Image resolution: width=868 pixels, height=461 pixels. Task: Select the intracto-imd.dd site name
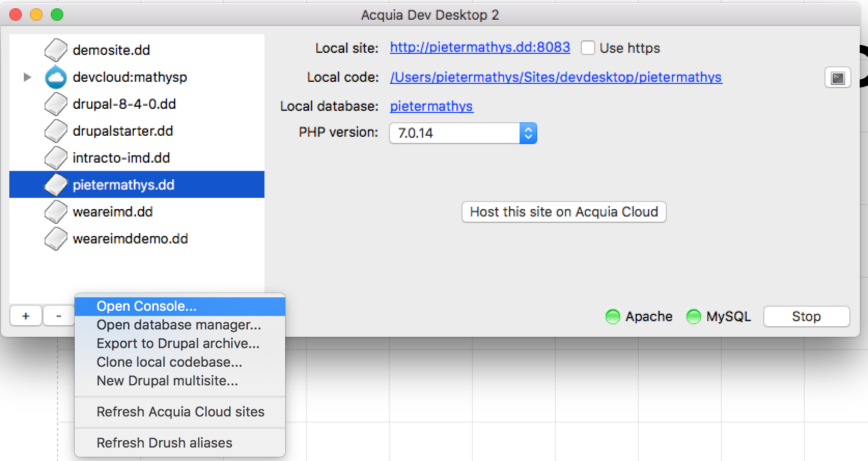pos(121,158)
